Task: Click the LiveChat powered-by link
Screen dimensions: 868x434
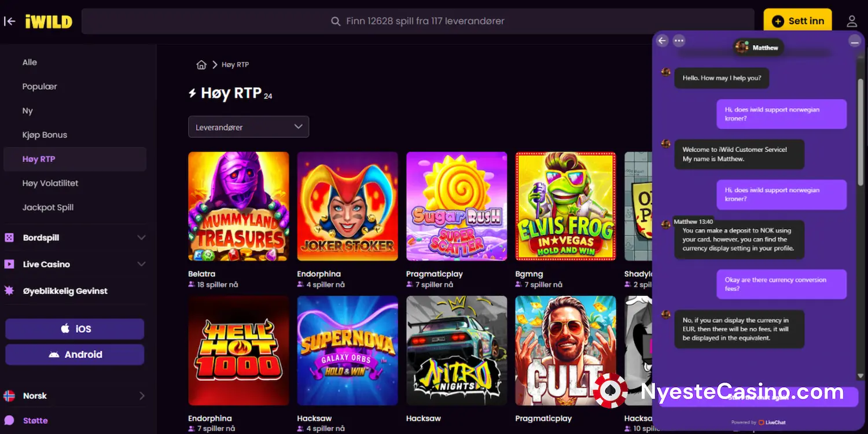Action: (772, 422)
